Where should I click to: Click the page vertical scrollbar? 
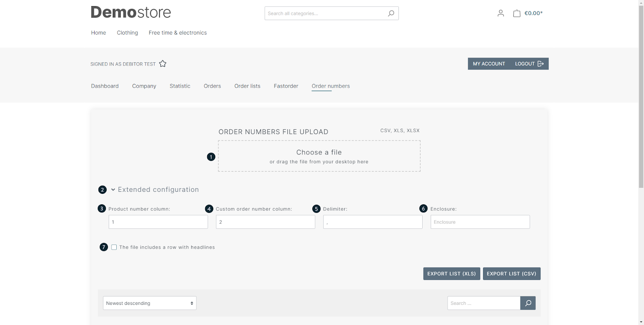tap(641, 97)
